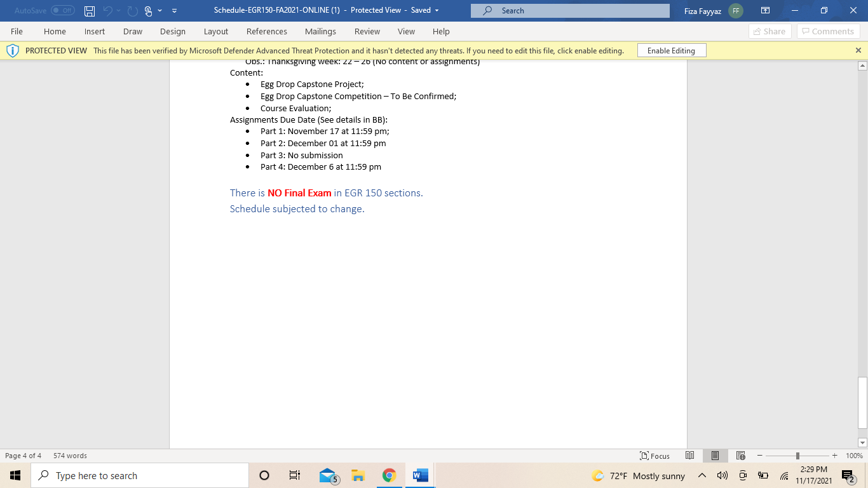Click the Comments button
This screenshot has width=868, height=488.
[828, 32]
